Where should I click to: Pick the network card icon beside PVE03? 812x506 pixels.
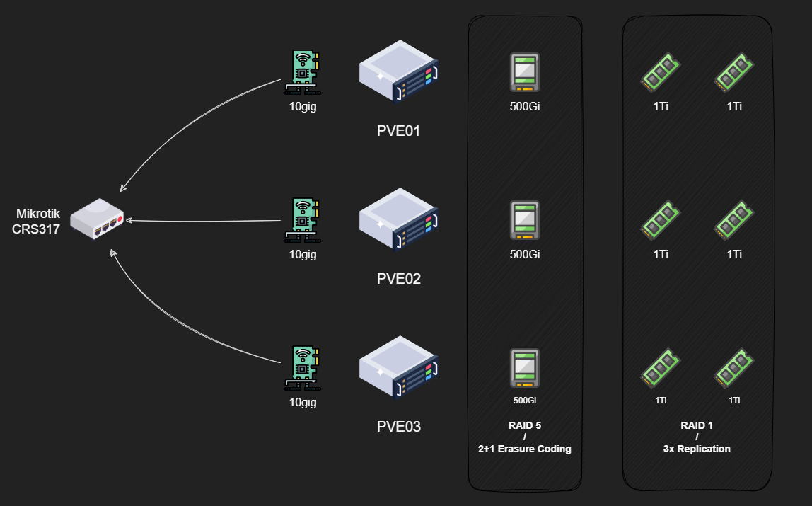tap(303, 367)
